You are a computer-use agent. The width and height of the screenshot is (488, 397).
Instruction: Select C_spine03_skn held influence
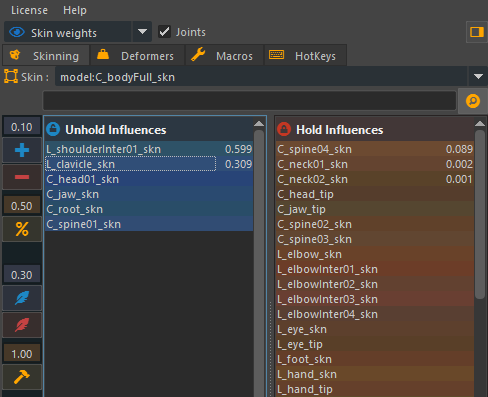(x=375, y=239)
